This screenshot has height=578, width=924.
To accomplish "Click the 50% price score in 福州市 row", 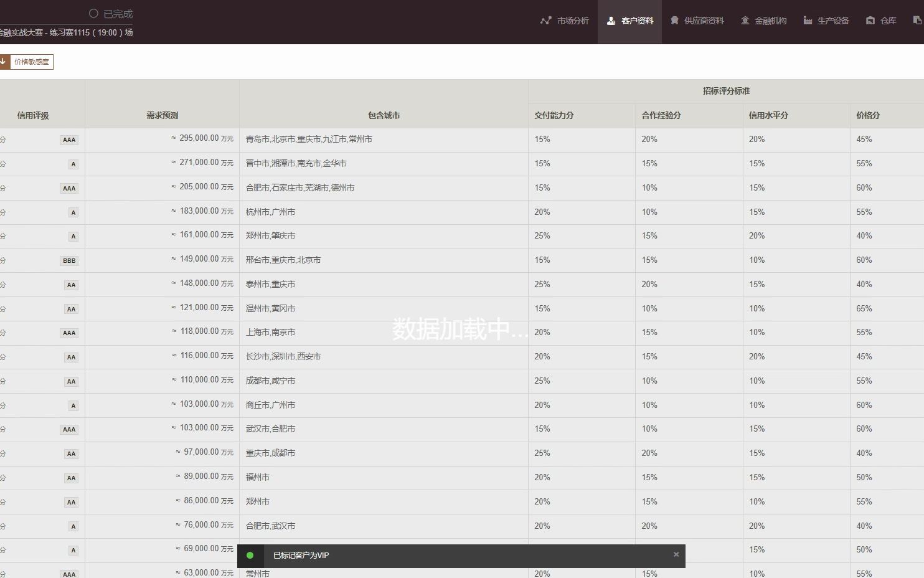I will tap(864, 477).
